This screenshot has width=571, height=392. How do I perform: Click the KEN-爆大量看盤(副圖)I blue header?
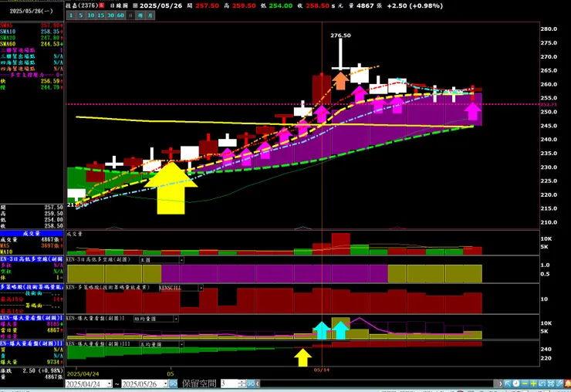point(32,318)
